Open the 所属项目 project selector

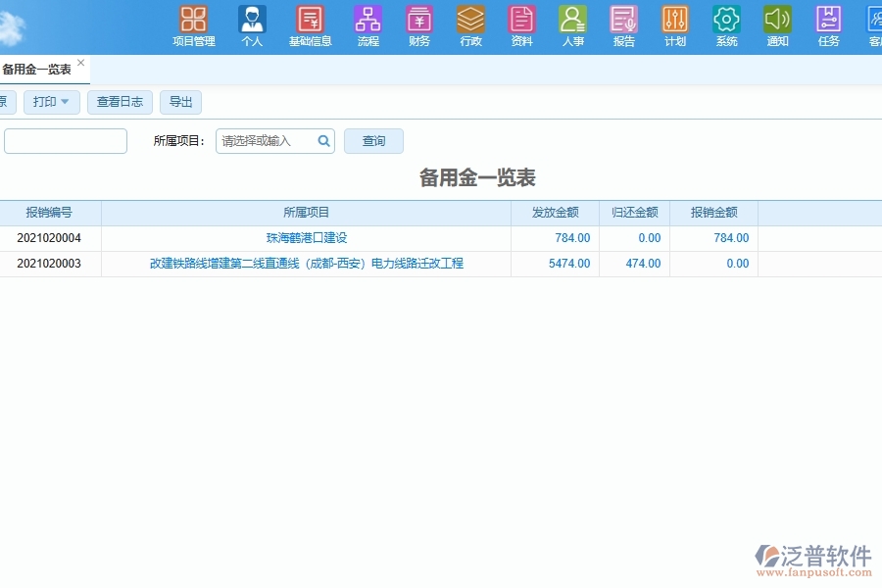click(265, 140)
